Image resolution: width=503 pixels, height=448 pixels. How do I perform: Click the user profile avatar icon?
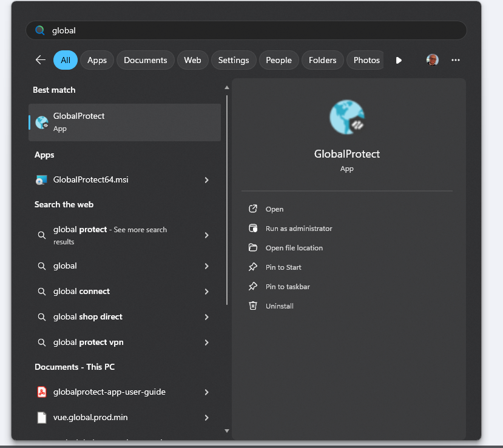(433, 60)
